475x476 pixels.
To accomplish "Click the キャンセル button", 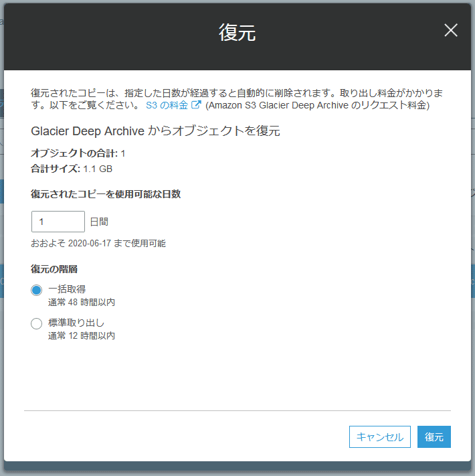I will point(380,437).
